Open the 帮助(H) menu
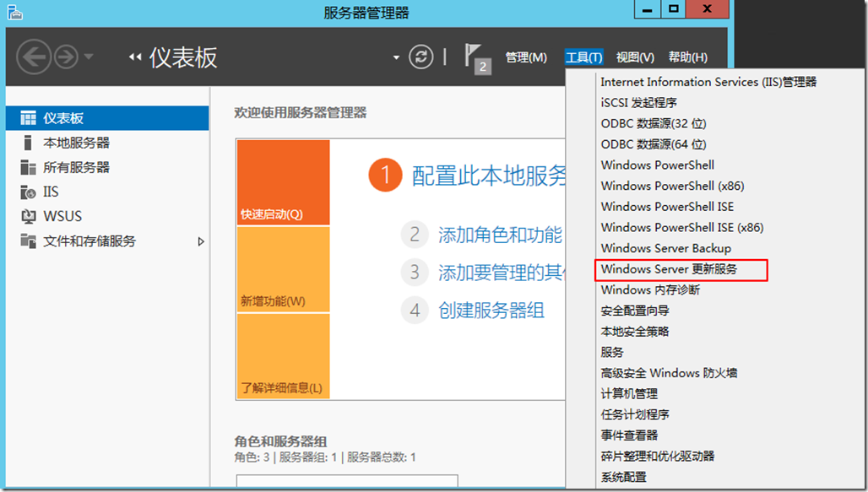The height and width of the screenshot is (492, 868). pos(687,57)
